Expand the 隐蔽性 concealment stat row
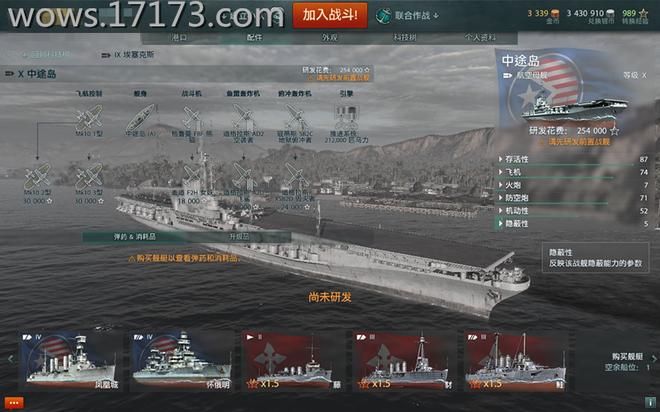This screenshot has width=660, height=412. pyautogui.click(x=574, y=224)
